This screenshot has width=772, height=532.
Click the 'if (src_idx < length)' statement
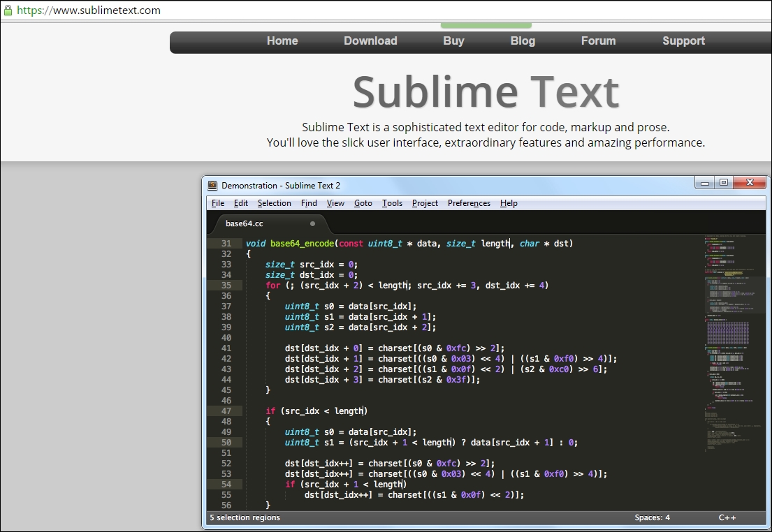[x=316, y=411]
